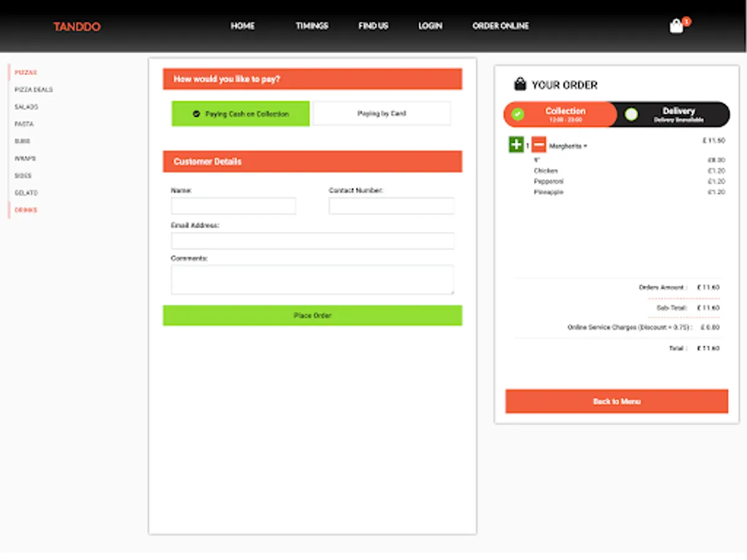Click the bag icon next to YOUR ORDER
Screen dimensions: 747x560
point(518,84)
